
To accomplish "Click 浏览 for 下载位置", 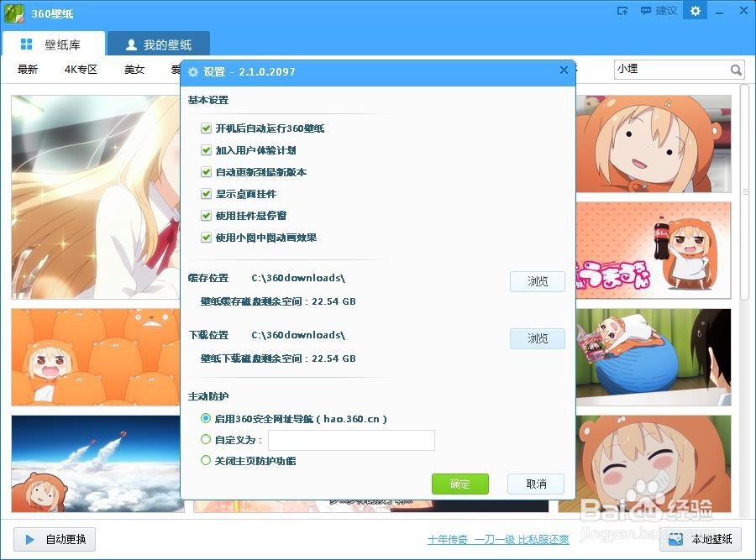I will click(x=537, y=338).
